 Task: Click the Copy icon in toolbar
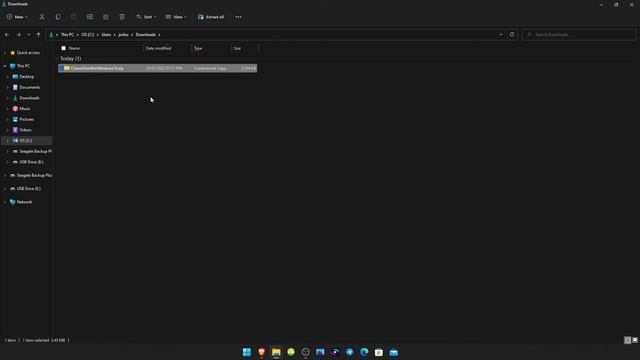click(x=58, y=17)
